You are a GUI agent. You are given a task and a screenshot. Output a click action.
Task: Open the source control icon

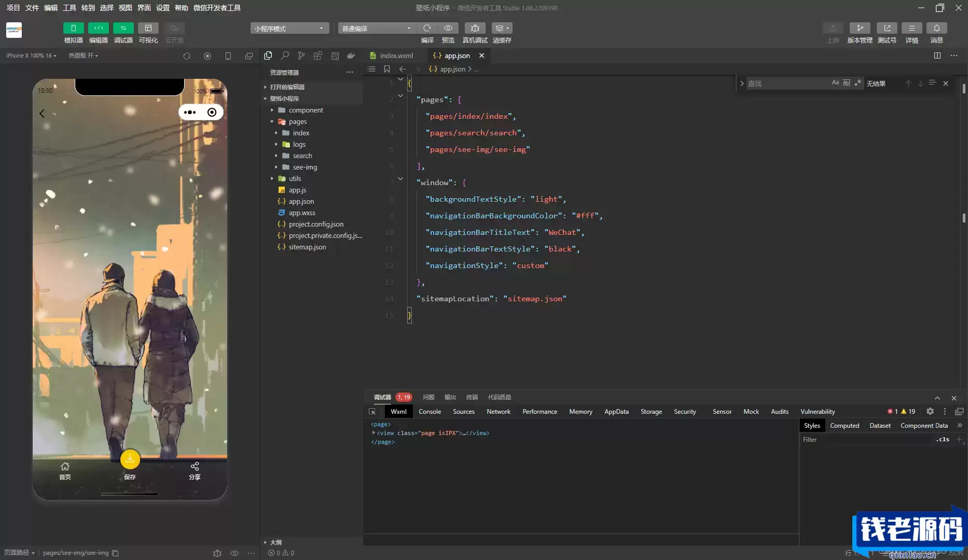coord(301,55)
